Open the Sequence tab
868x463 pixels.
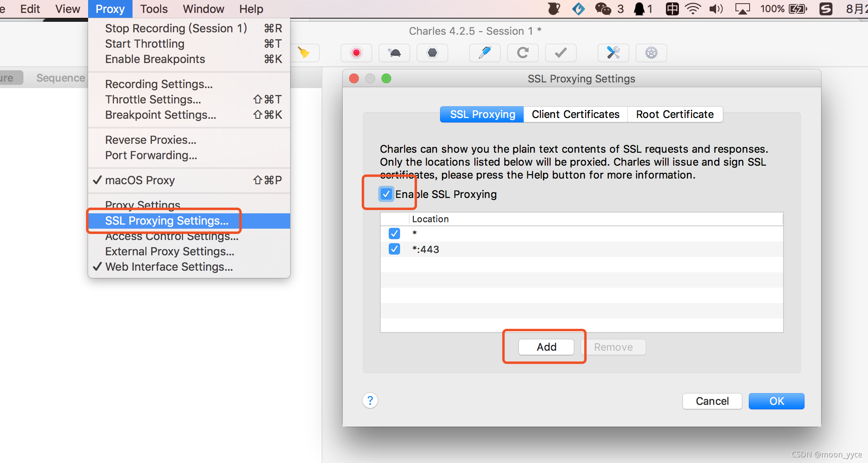pyautogui.click(x=61, y=78)
